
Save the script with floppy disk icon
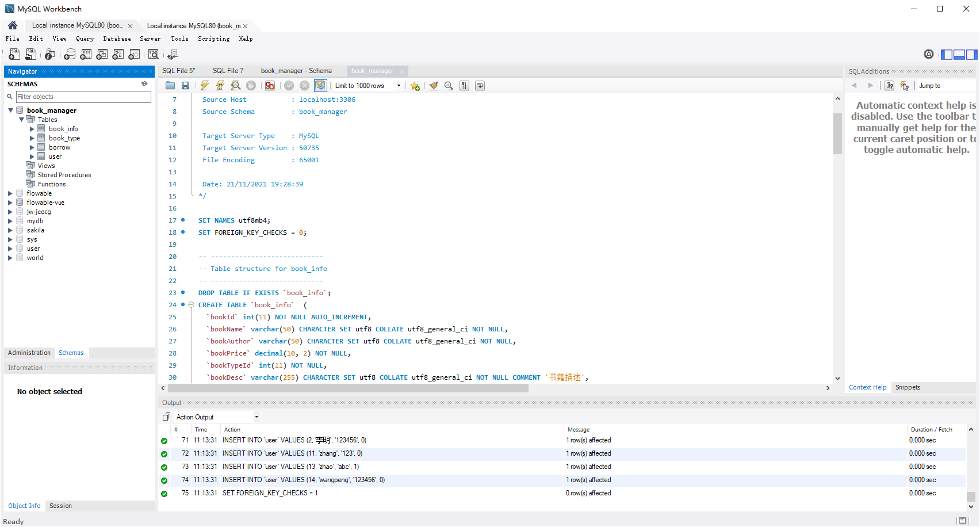click(x=185, y=86)
